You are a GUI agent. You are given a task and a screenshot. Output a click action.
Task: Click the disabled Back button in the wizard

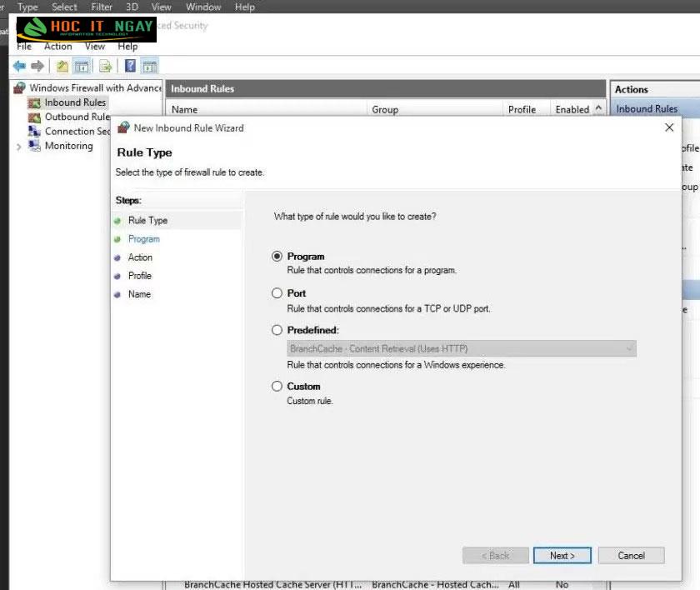pyautogui.click(x=496, y=556)
